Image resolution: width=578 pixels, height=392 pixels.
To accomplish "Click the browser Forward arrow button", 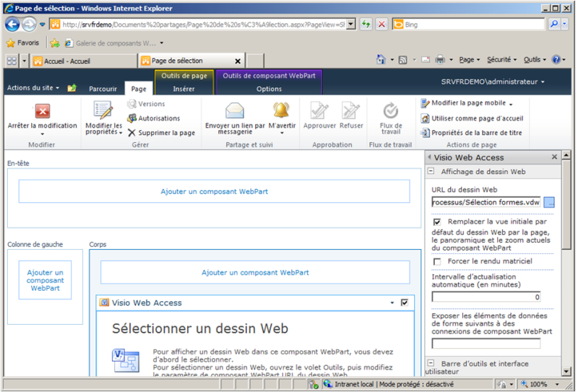I will (x=29, y=25).
